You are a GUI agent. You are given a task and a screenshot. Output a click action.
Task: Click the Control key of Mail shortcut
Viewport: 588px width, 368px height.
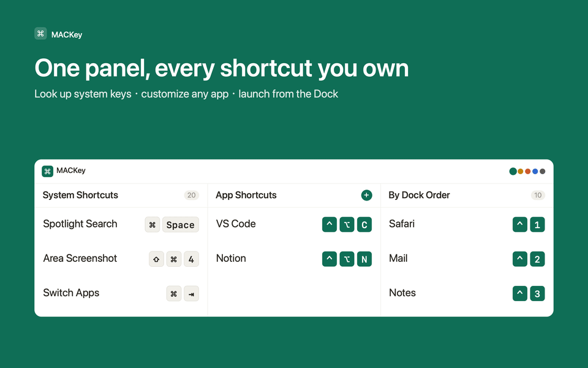[520, 259]
